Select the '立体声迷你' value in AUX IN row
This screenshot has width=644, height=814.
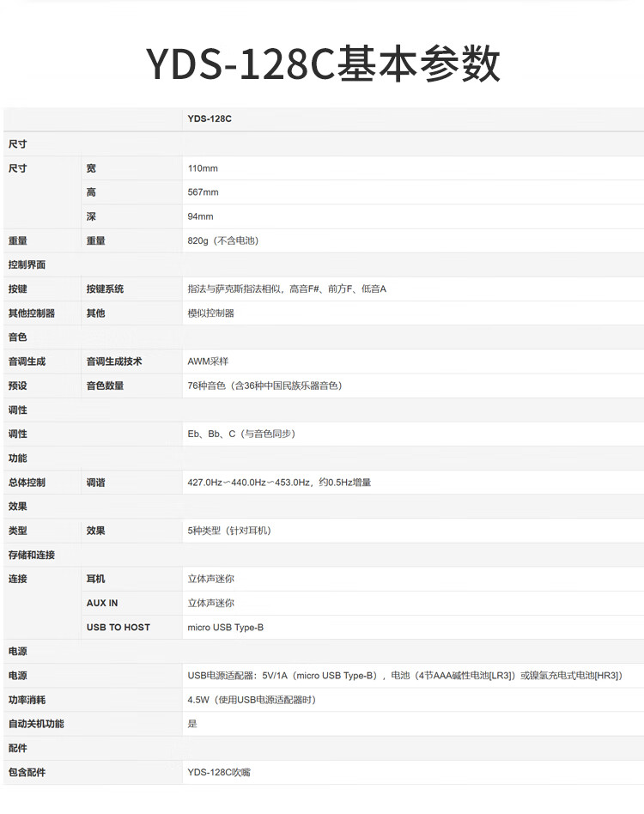(x=210, y=603)
